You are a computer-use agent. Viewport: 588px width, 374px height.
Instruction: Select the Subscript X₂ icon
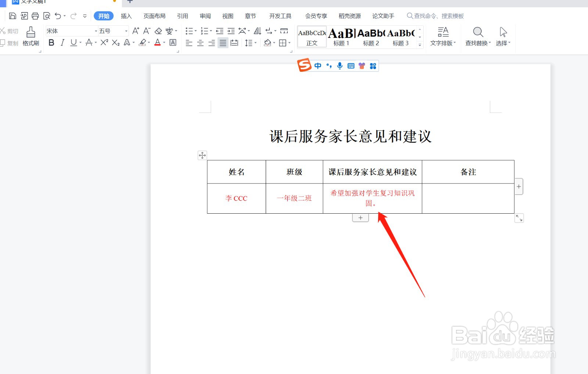pos(115,43)
